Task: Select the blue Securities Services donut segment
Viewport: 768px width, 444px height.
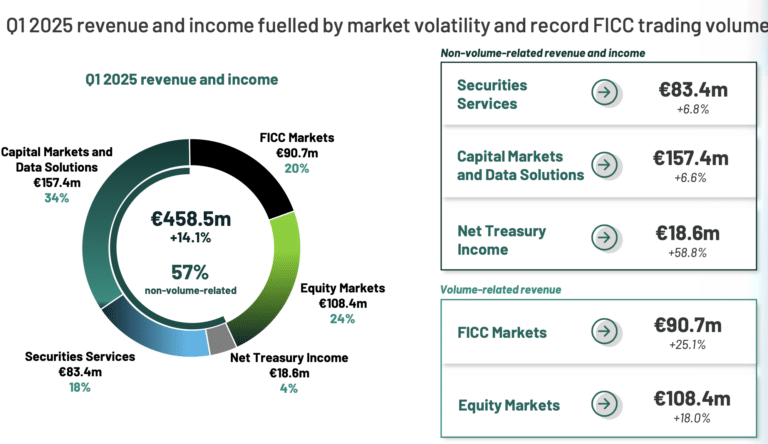Action: tap(152, 332)
